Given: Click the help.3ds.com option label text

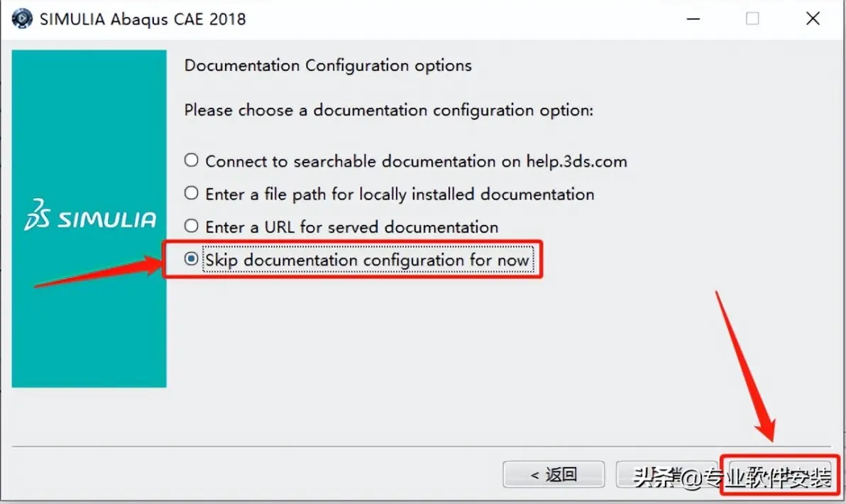Looking at the screenshot, I should coord(416,161).
